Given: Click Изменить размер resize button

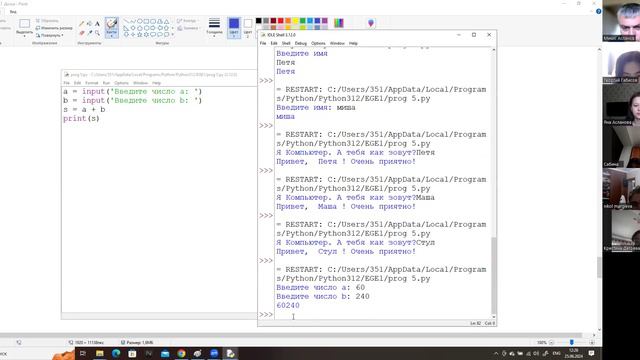Looking at the screenshot, I should coord(53,28).
